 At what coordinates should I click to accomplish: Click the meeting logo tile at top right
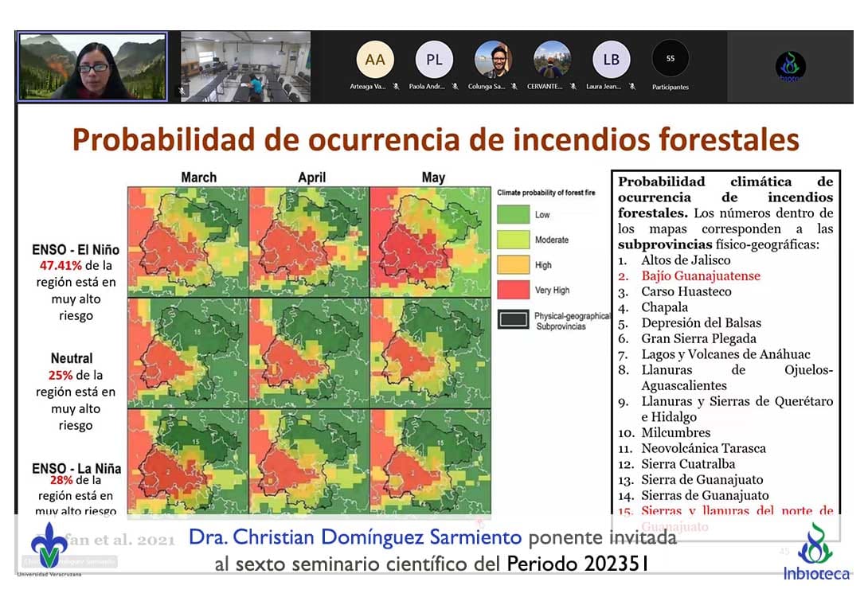pos(790,67)
